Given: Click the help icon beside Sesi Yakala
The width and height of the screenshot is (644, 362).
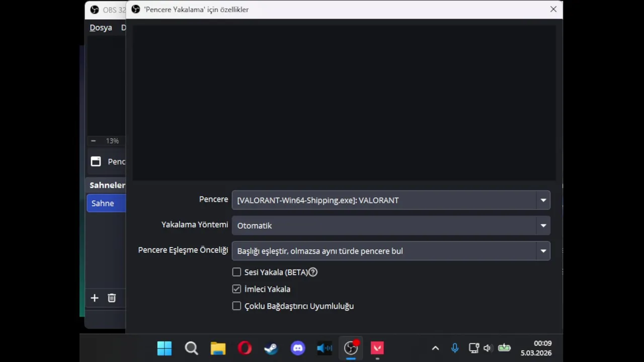Looking at the screenshot, I should pyautogui.click(x=313, y=272).
